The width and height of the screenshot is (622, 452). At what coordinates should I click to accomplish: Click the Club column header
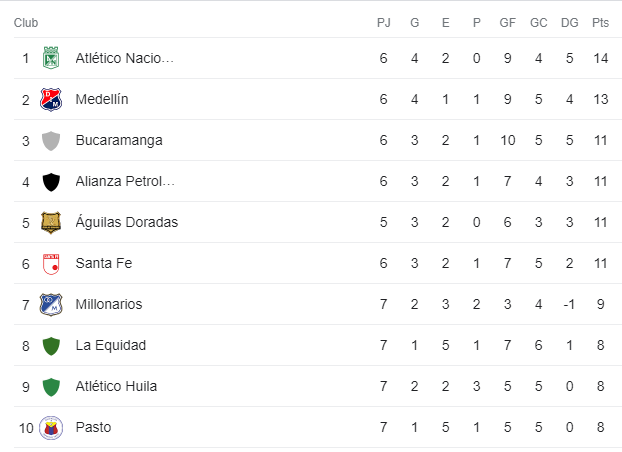point(26,23)
